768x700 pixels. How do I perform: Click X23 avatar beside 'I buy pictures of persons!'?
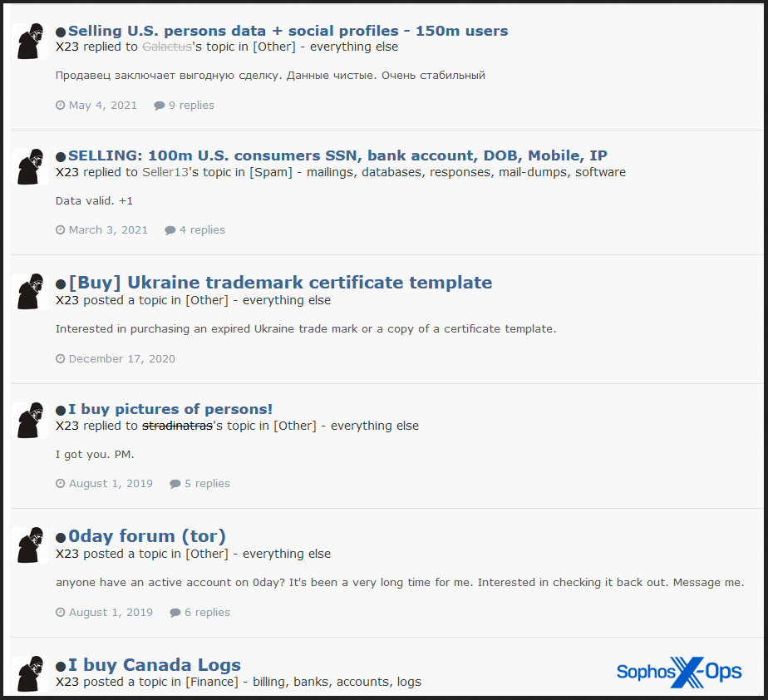[x=30, y=421]
